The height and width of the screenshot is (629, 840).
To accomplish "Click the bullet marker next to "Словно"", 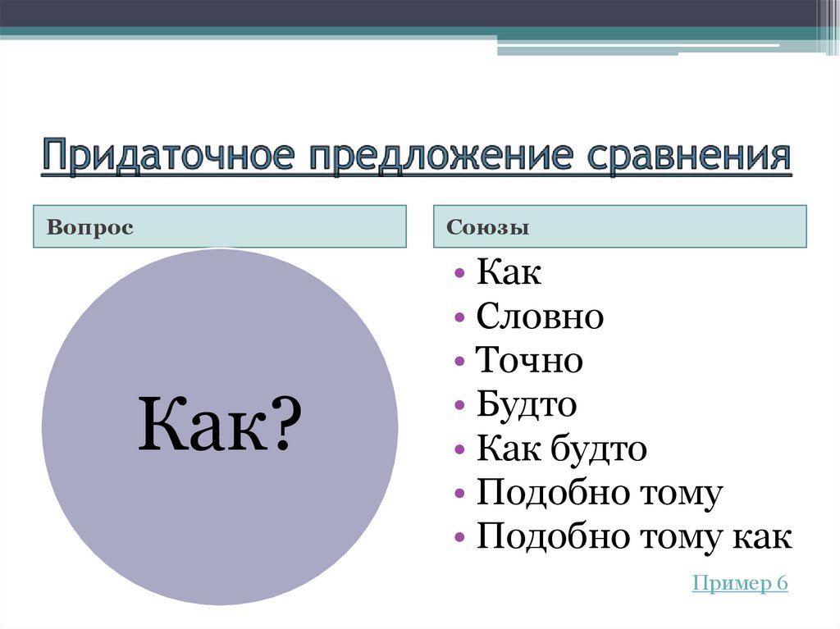I will (460, 316).
